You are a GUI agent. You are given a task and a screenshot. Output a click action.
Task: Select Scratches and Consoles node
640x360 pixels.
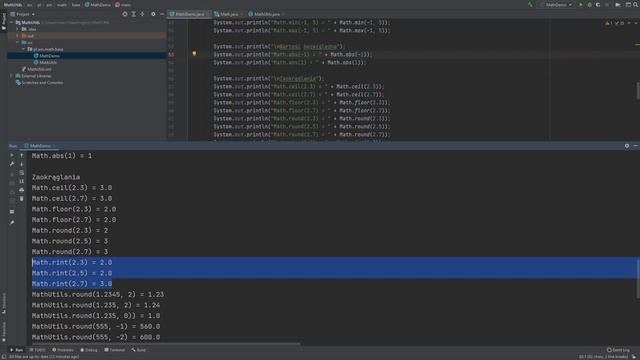pos(39,82)
